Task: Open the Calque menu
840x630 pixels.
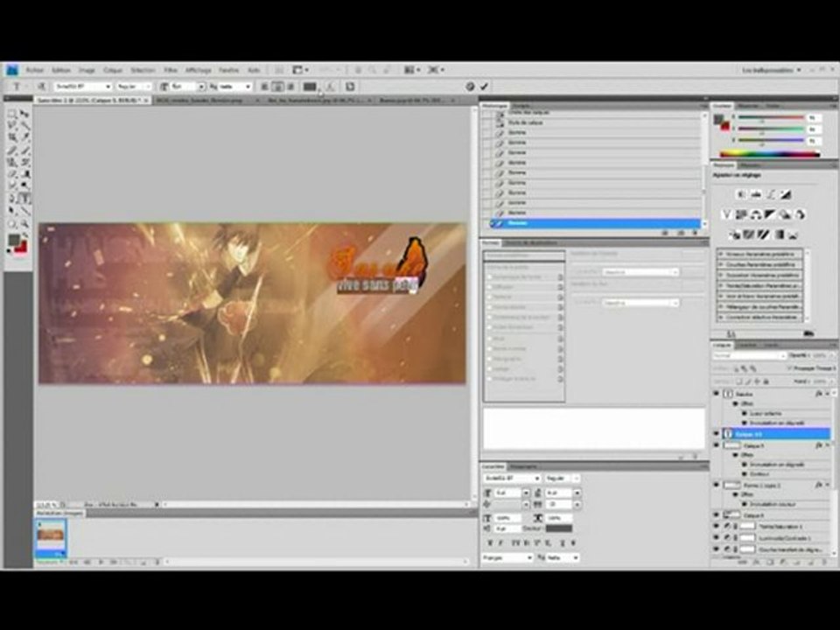Action: click(x=113, y=70)
